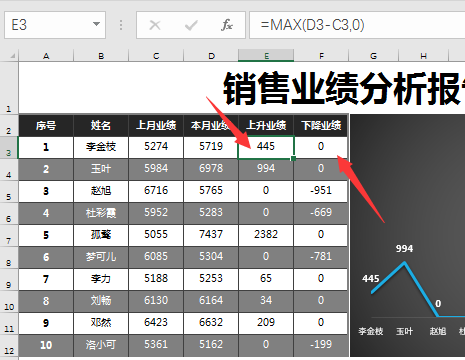Click the 姓名 header cell
Viewport: 465px width, 360px height.
coord(101,125)
